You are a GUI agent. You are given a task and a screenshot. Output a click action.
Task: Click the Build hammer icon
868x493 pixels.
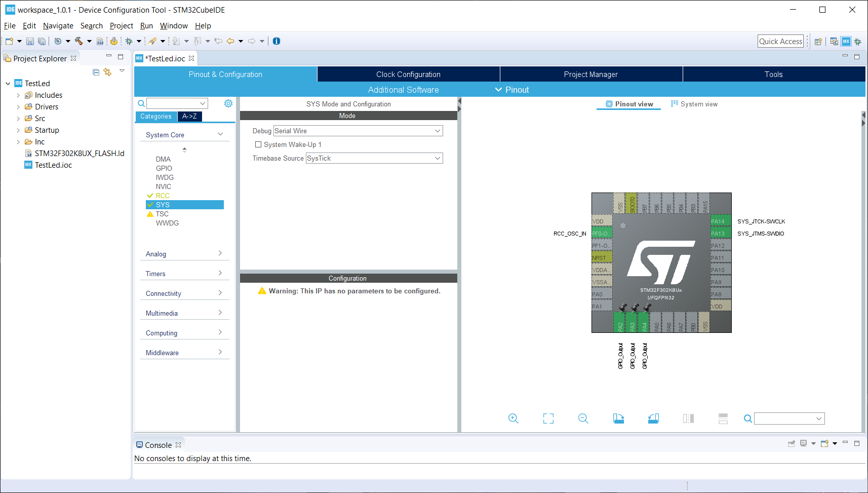pyautogui.click(x=78, y=41)
